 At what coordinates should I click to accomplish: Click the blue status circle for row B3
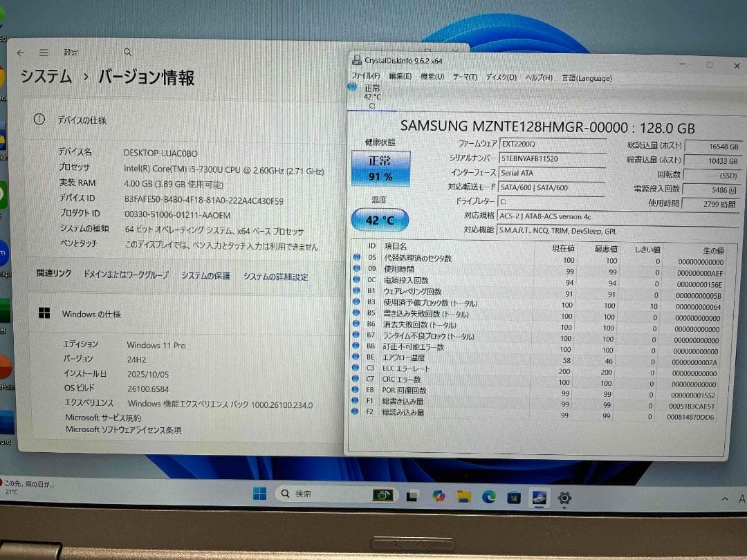356,301
